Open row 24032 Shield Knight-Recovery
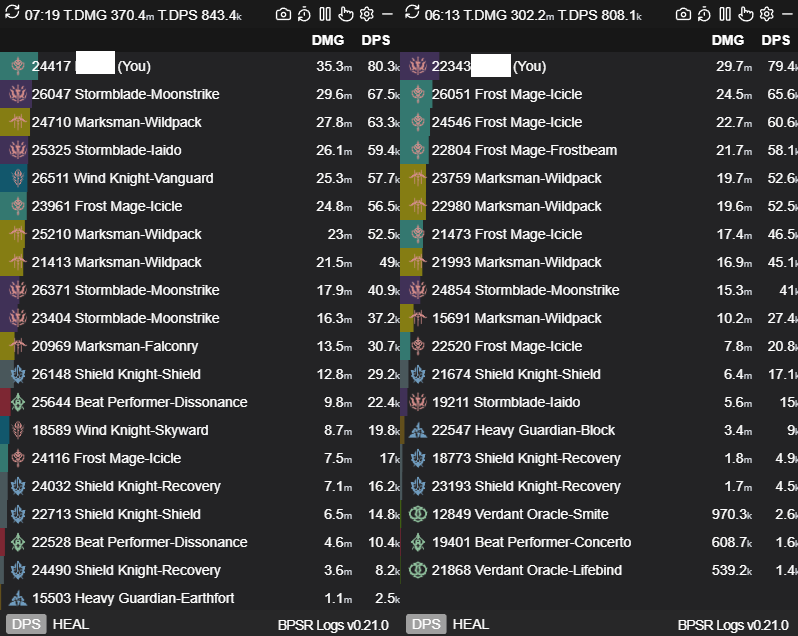 pos(200,486)
